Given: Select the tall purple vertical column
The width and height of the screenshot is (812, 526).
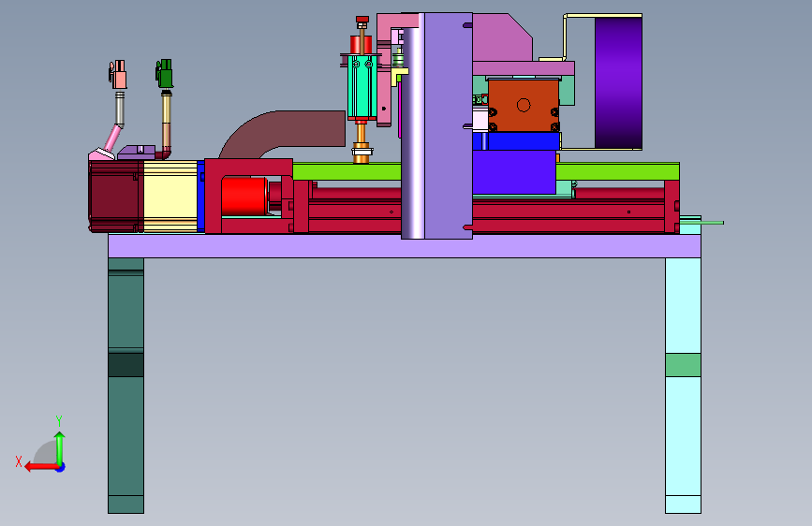Looking at the screenshot, I should tap(436, 125).
